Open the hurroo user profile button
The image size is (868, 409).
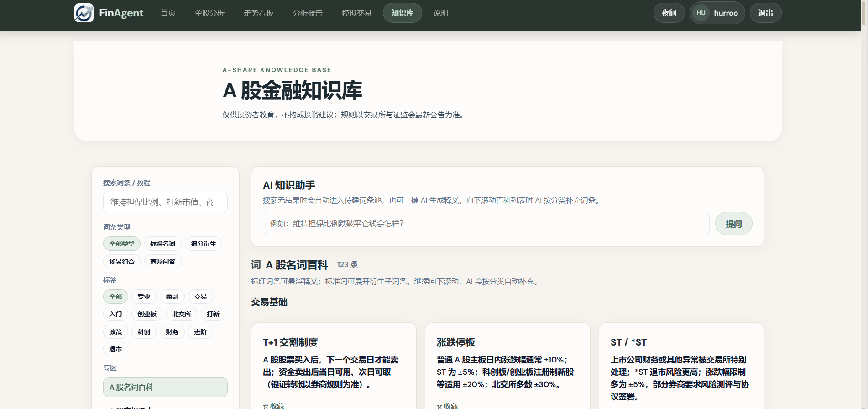tap(717, 13)
